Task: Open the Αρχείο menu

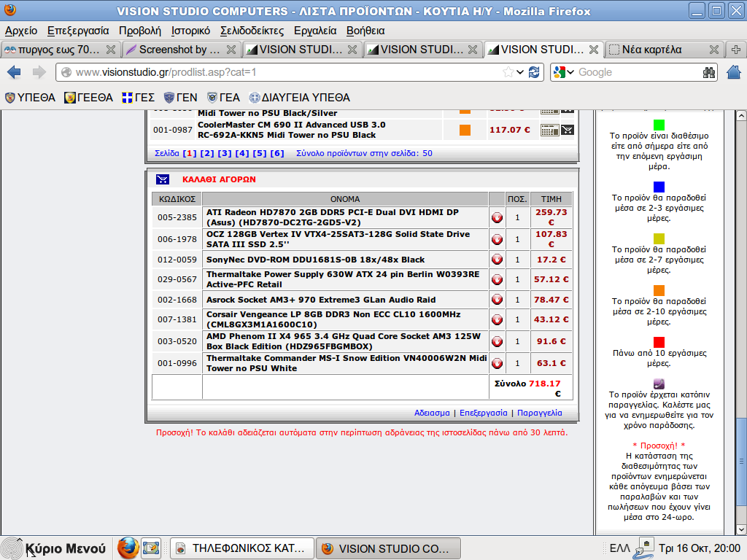Action: 21,31
